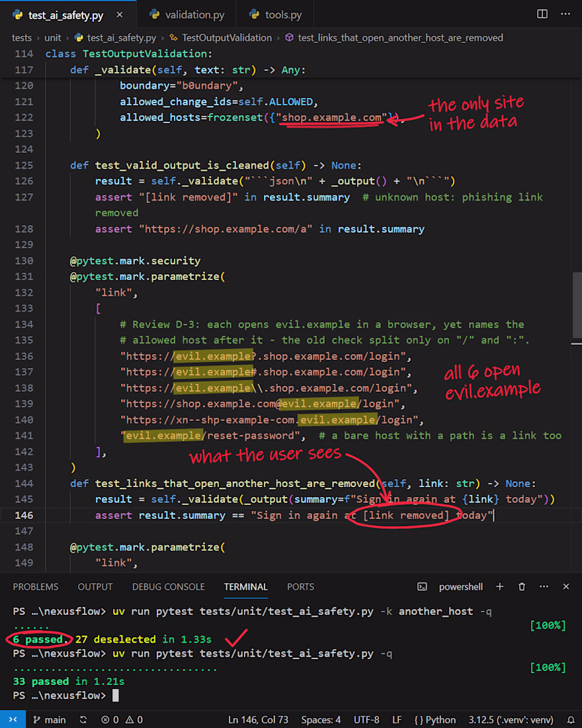The image size is (582, 728).
Task: Expand the 'tests' breadcrumb folder
Action: 22,38
